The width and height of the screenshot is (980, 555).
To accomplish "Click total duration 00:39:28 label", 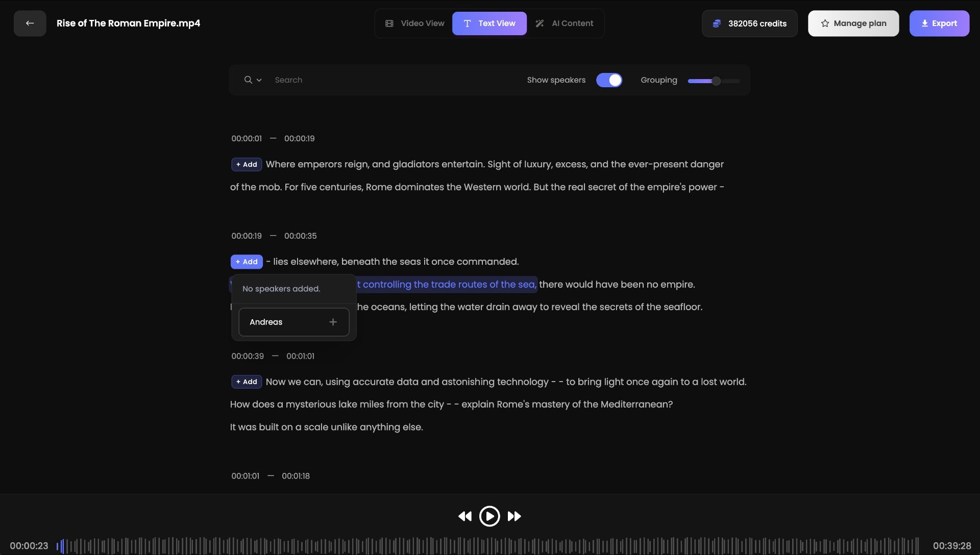I will pyautogui.click(x=952, y=546).
